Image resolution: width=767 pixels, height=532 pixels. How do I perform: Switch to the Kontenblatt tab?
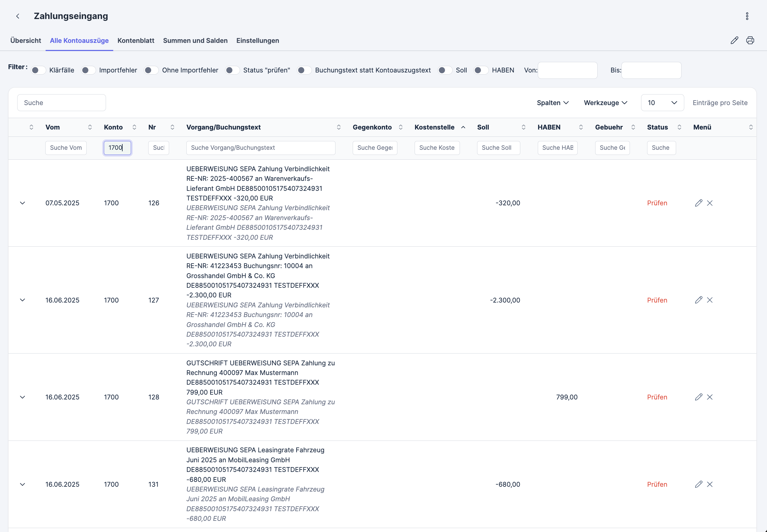coord(136,41)
